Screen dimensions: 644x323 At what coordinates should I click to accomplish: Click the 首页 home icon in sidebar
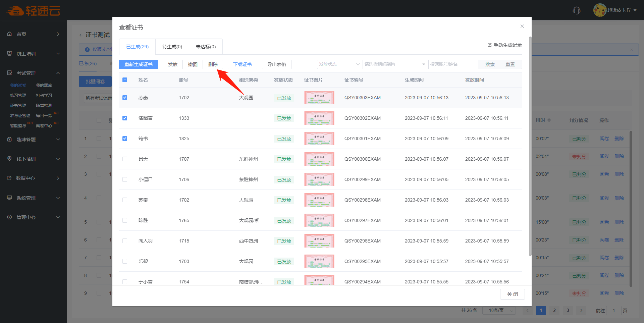[x=9, y=34]
